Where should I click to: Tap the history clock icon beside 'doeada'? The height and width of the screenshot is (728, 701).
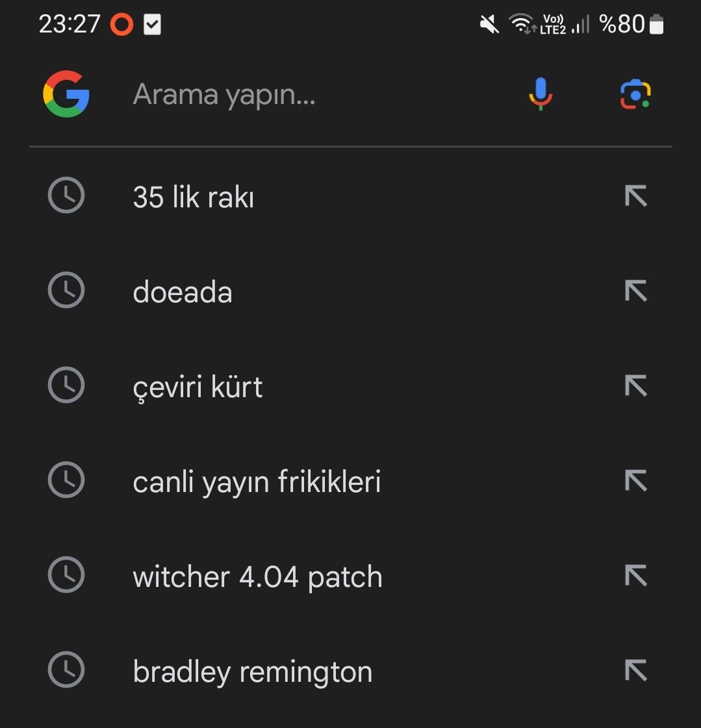point(66,291)
